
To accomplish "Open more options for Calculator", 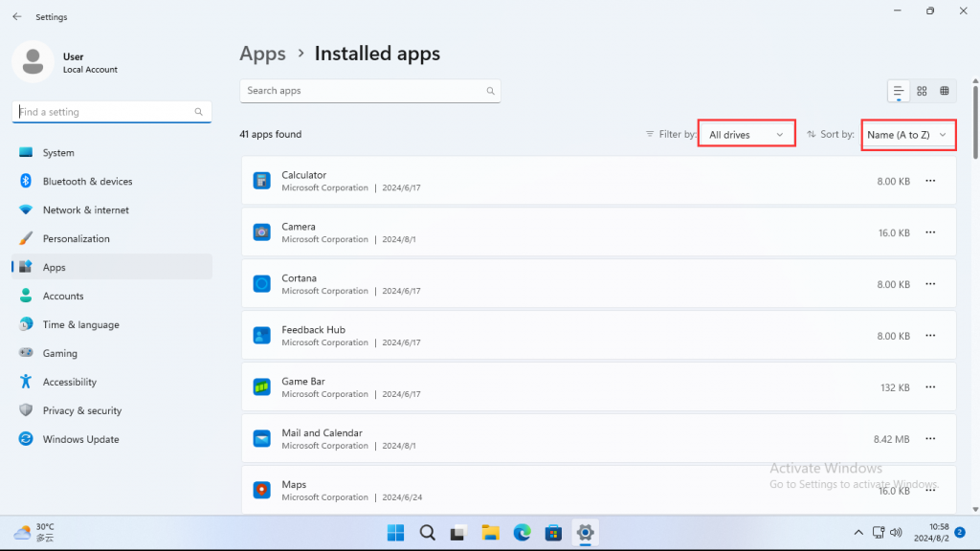I will [930, 181].
